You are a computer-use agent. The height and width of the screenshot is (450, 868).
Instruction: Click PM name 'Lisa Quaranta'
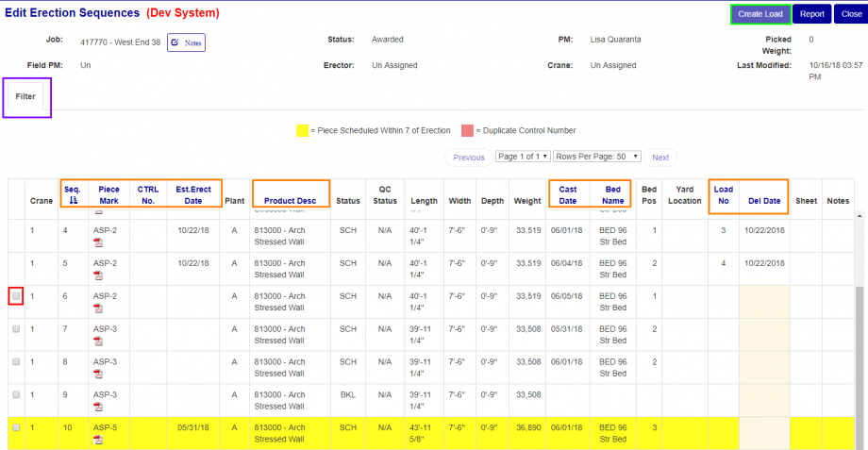coord(615,40)
